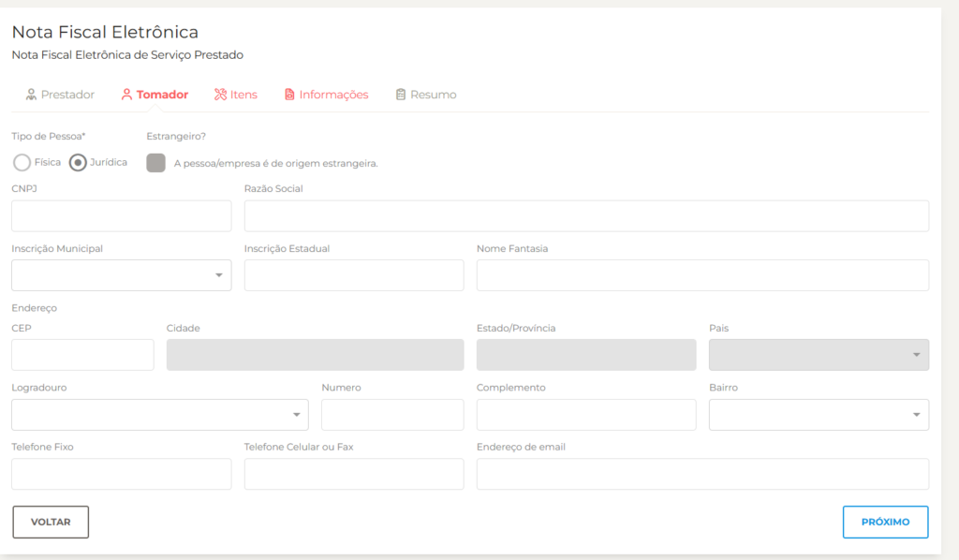The height and width of the screenshot is (560, 959).
Task: Select the Jurídica person type
Action: click(x=79, y=163)
